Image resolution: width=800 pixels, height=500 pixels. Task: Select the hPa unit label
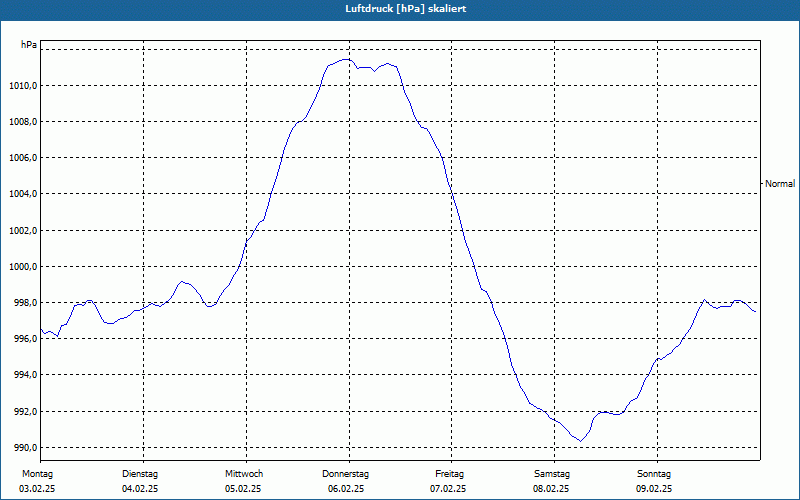pyautogui.click(x=29, y=45)
